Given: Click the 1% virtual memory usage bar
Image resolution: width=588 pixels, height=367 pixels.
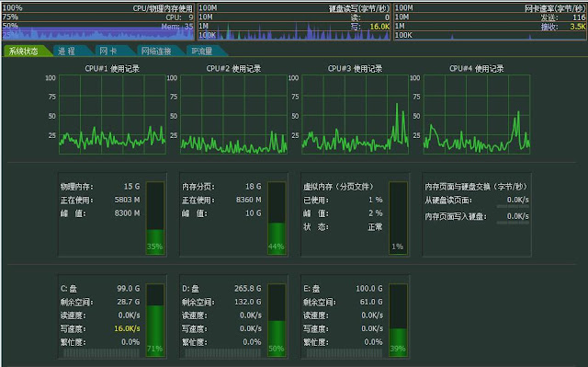Looking at the screenshot, I should (398, 218).
